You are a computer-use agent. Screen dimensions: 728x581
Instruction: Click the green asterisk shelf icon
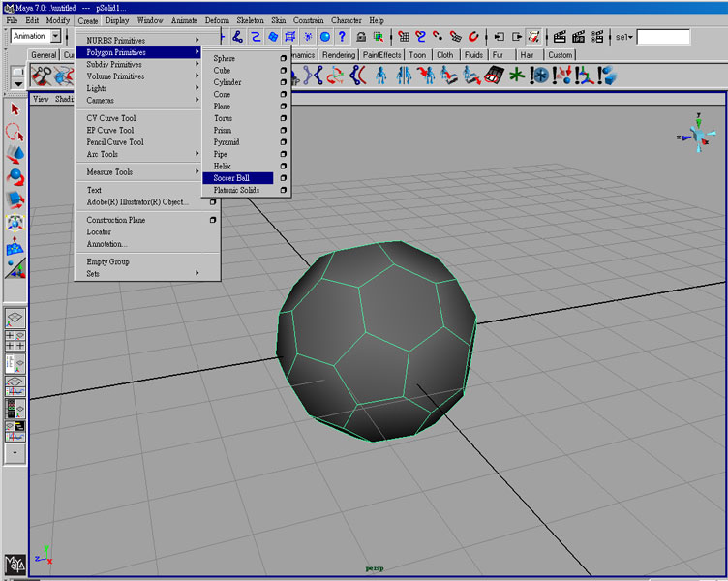(516, 76)
